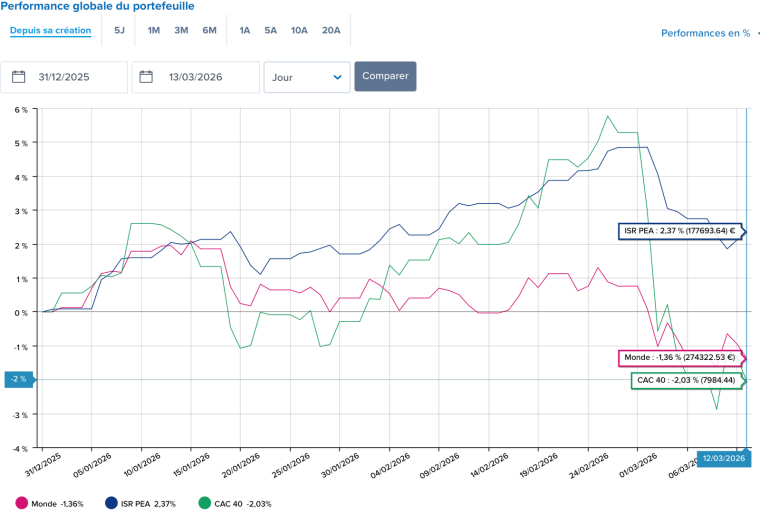Toggle ISR PEA series legend dot
This screenshot has height=515, width=760.
(112, 503)
